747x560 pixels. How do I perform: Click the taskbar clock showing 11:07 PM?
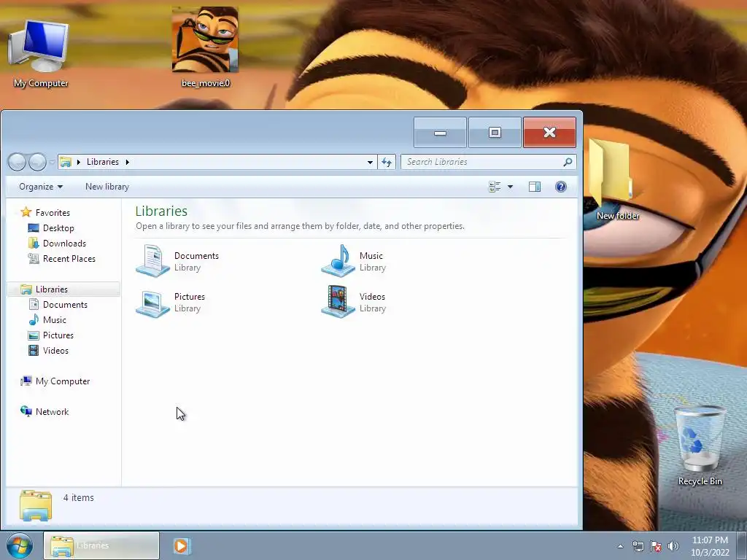[x=710, y=546]
